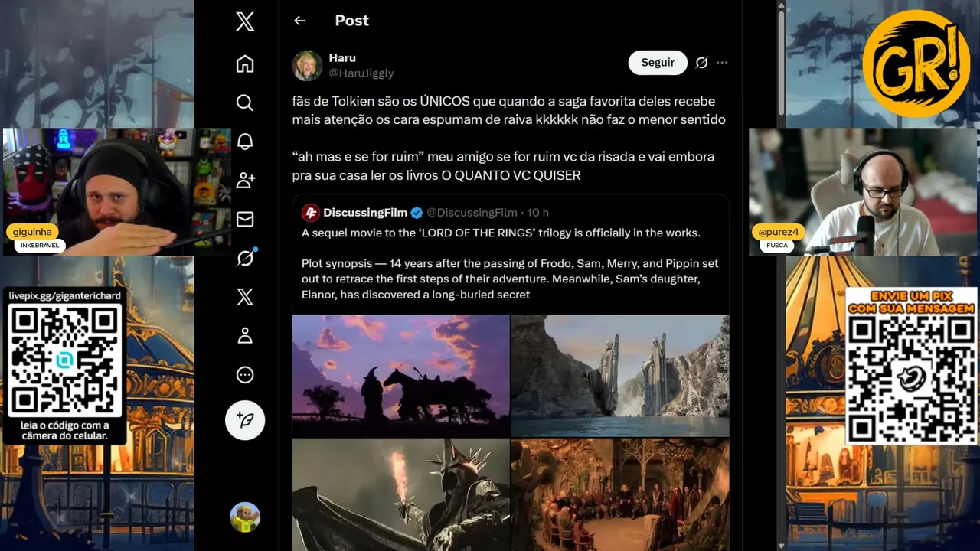Open the Council of Elrond image

(620, 494)
